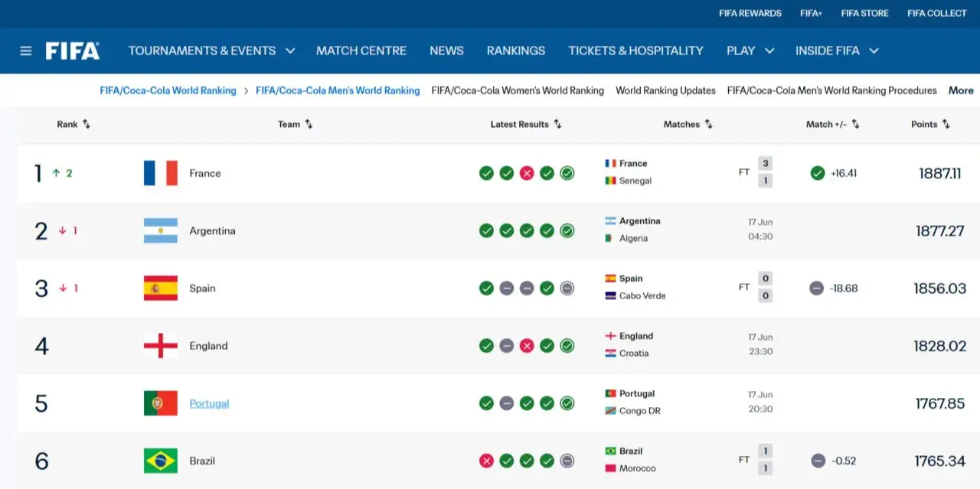
Task: Click the red down arrow by Argentina's rank
Action: (x=63, y=230)
